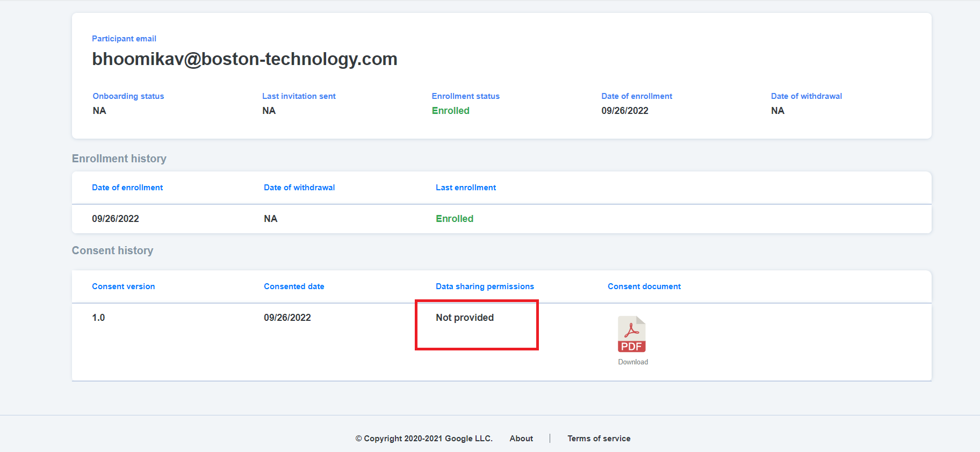980x452 pixels.
Task: Select the NA value under summary Date of withdrawal
Action: (x=777, y=111)
